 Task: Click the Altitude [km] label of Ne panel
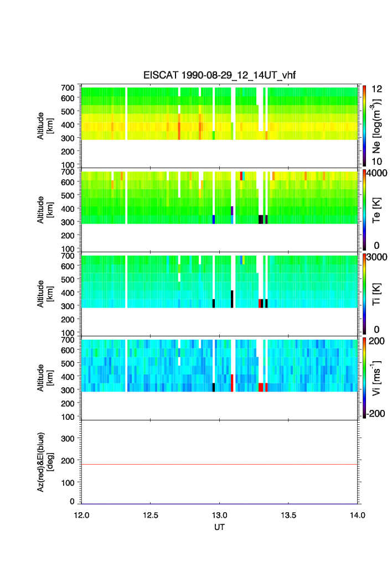pyautogui.click(x=45, y=126)
